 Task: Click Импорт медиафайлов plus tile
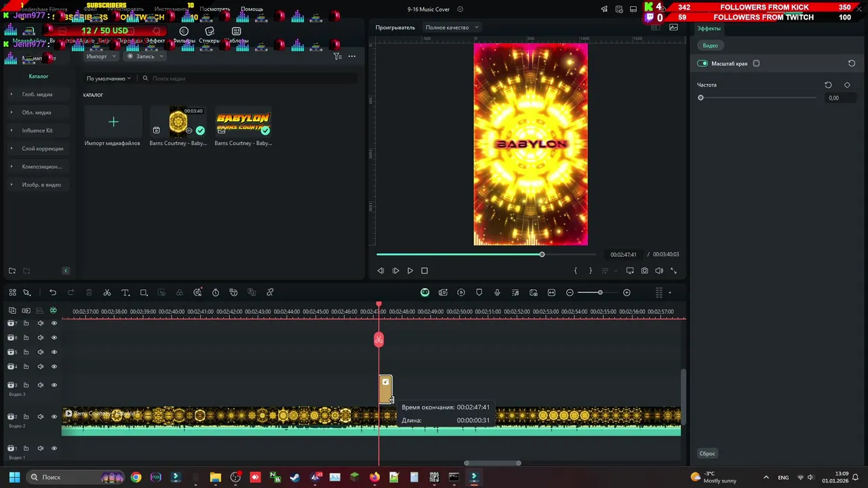[113, 122]
